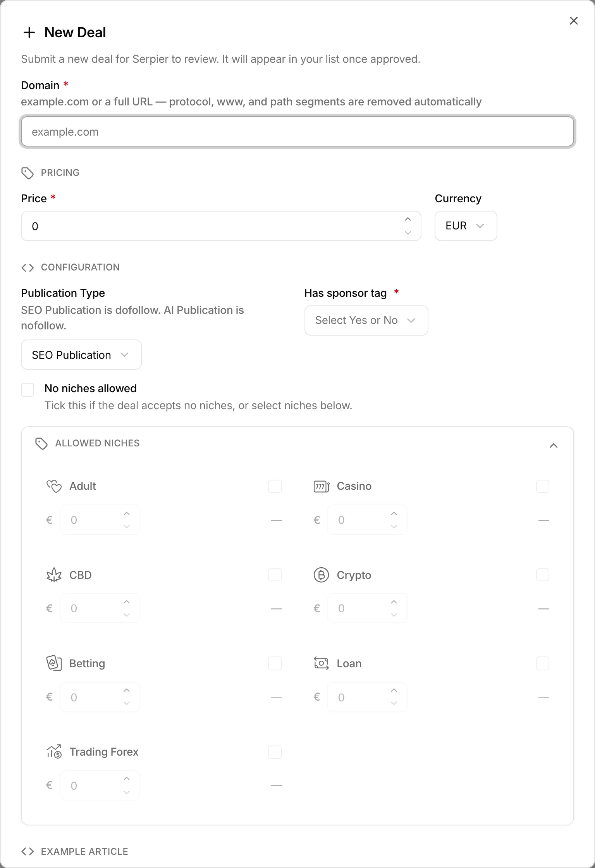This screenshot has height=868, width=595.
Task: Toggle the Loan niche checkbox
Action: pyautogui.click(x=543, y=663)
